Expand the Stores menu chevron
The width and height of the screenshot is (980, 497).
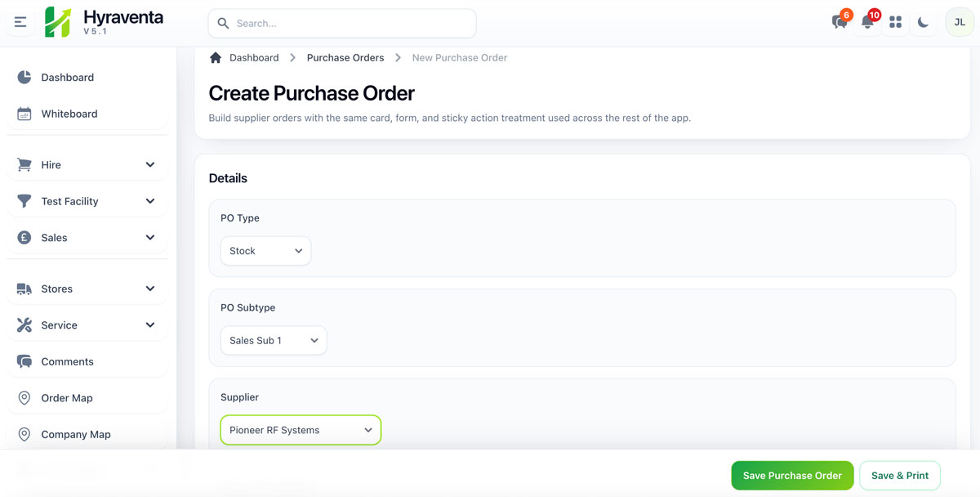150,289
